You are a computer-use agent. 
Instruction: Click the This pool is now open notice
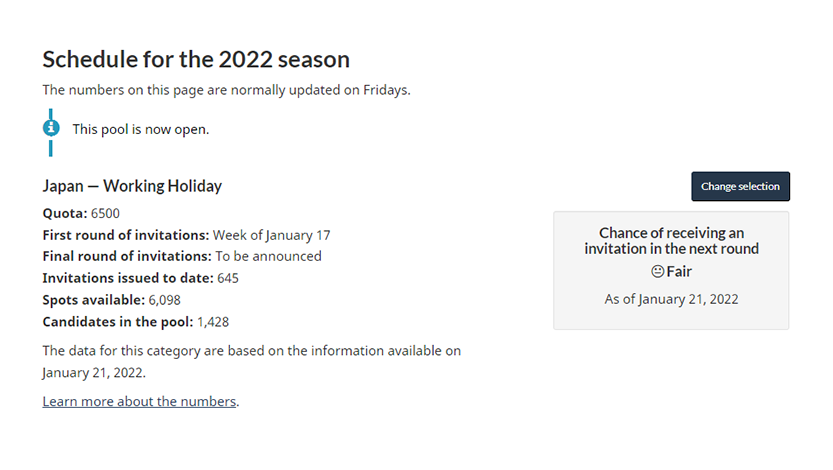[141, 129]
